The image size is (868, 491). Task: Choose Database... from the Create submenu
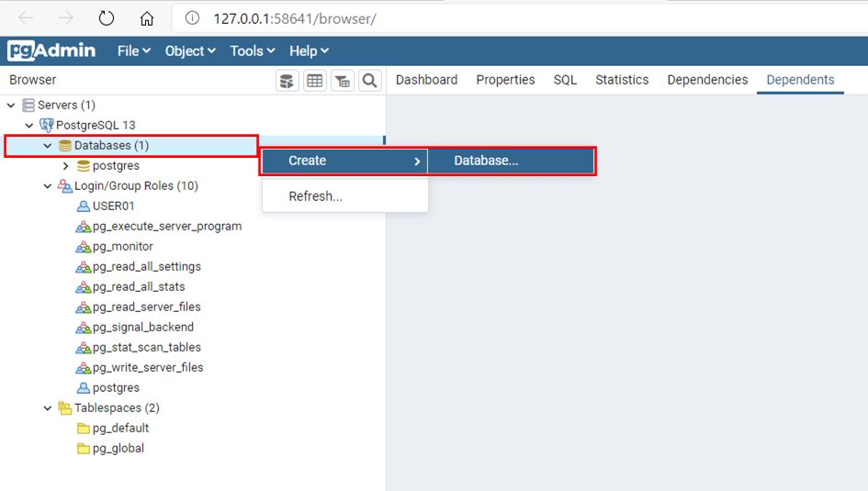click(x=486, y=161)
